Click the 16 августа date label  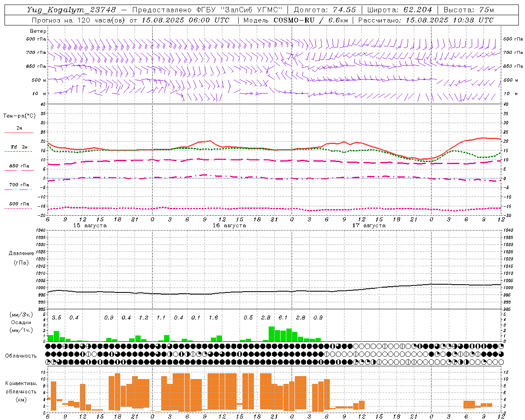tap(229, 226)
